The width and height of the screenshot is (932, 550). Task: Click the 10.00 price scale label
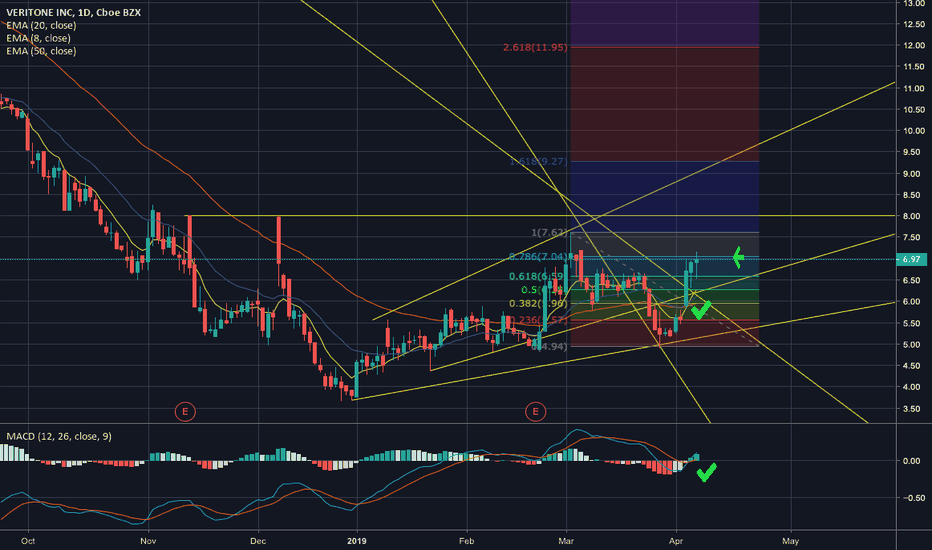pyautogui.click(x=914, y=131)
